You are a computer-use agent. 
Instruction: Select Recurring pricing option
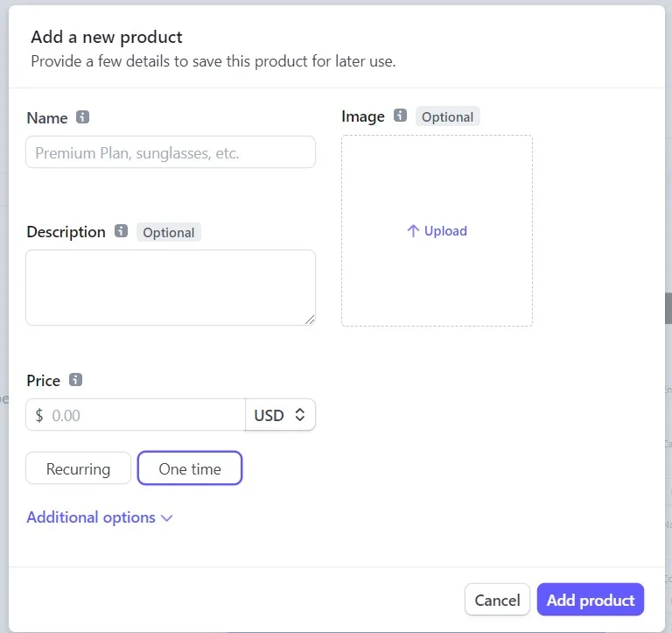78,468
